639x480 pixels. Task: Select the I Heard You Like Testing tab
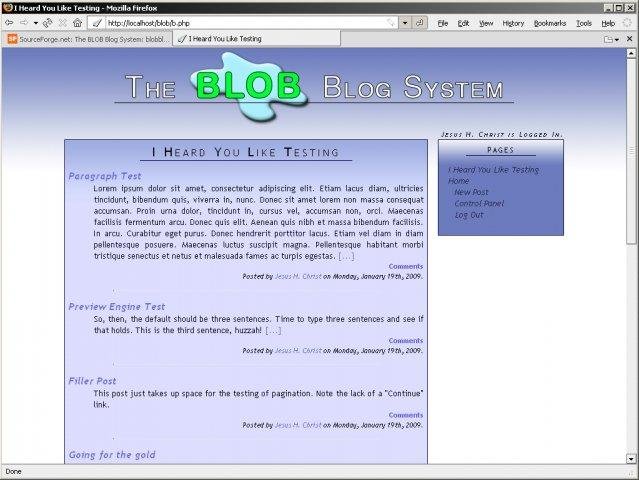tap(257, 39)
